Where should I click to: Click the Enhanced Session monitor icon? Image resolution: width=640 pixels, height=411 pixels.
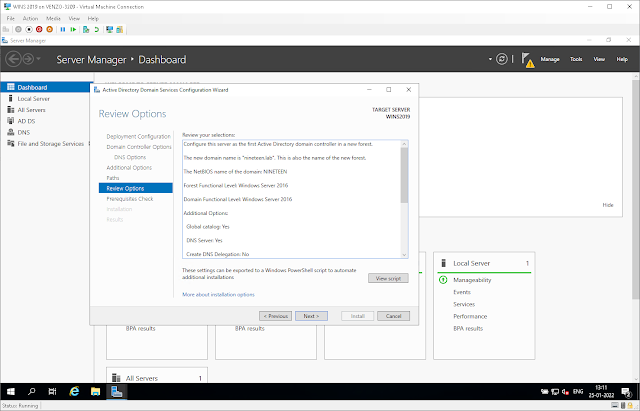[x=109, y=29]
